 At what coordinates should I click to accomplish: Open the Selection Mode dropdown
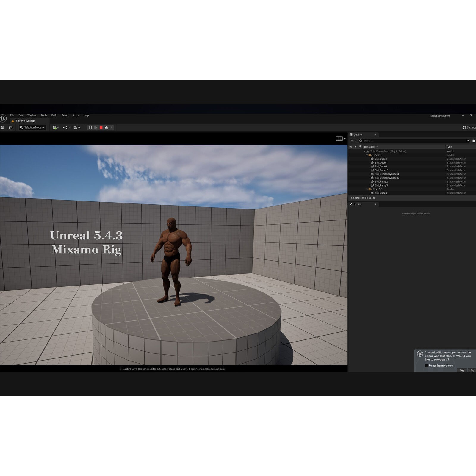pyautogui.click(x=33, y=128)
